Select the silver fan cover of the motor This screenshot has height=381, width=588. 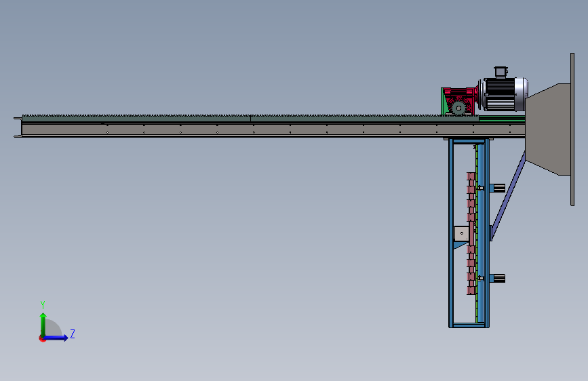(522, 94)
